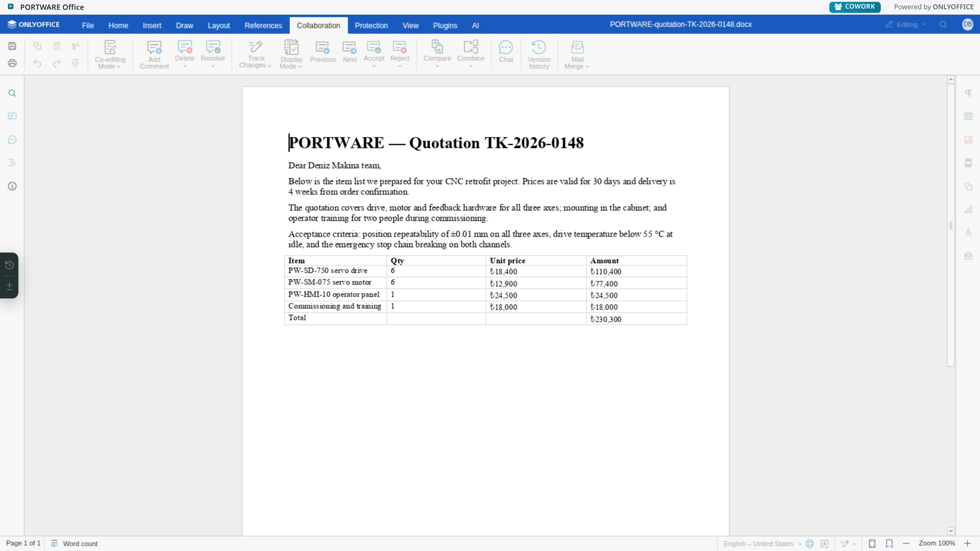Image resolution: width=980 pixels, height=551 pixels.
Task: Go to Next change
Action: 350,52
